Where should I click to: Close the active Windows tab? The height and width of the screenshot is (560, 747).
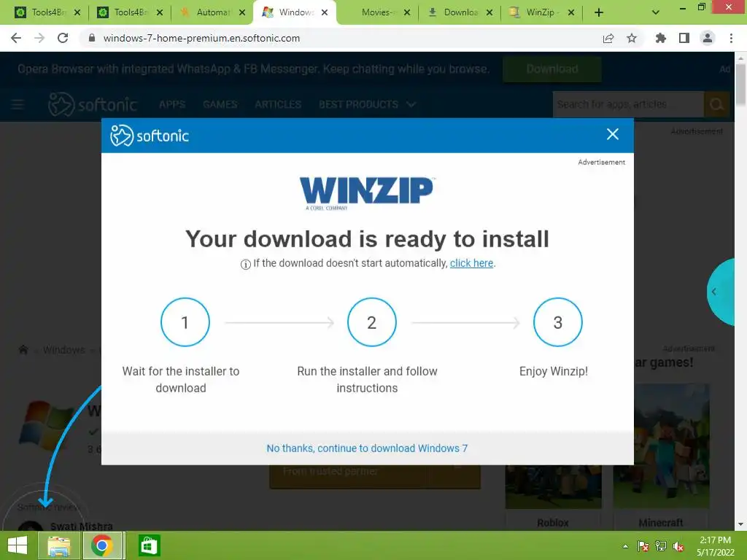click(325, 12)
